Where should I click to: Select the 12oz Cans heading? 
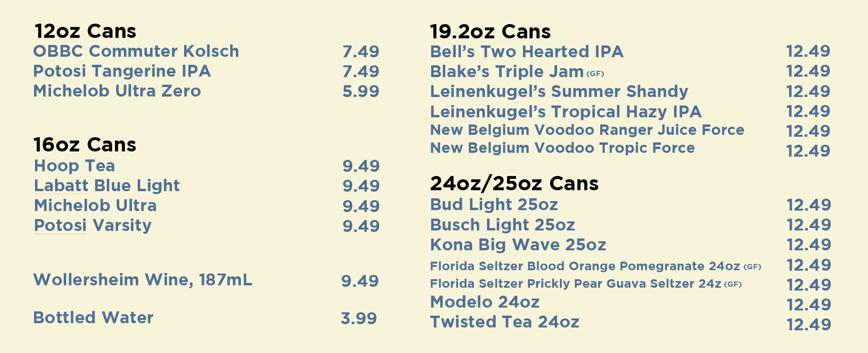(85, 31)
